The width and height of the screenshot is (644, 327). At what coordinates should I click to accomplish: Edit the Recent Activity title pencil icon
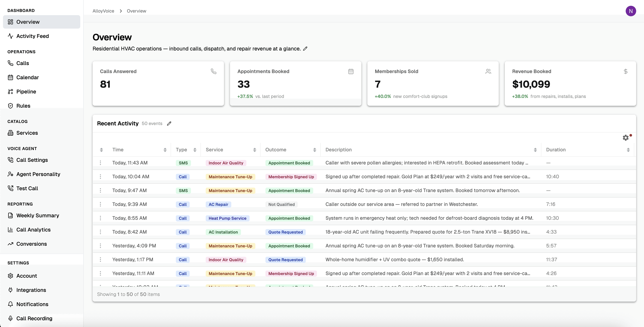(x=169, y=123)
